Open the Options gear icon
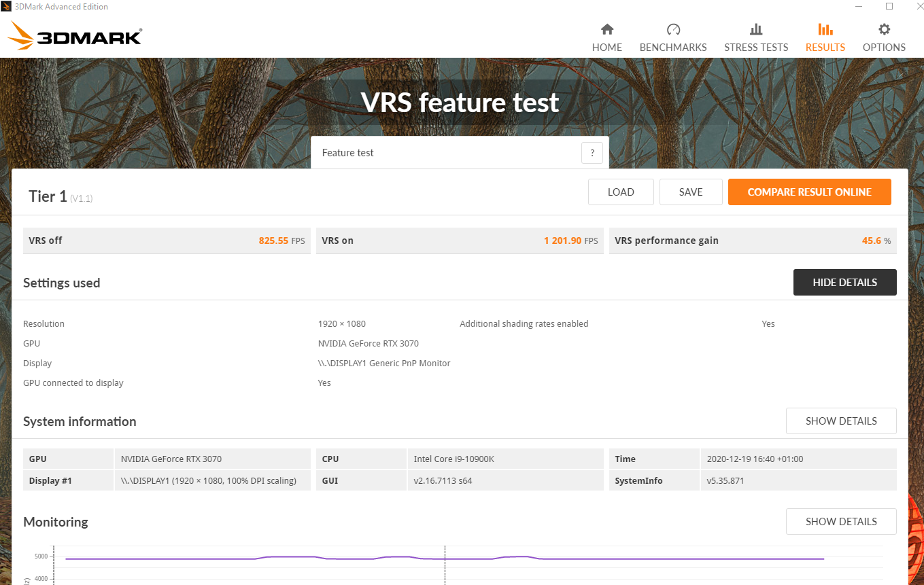 884,29
